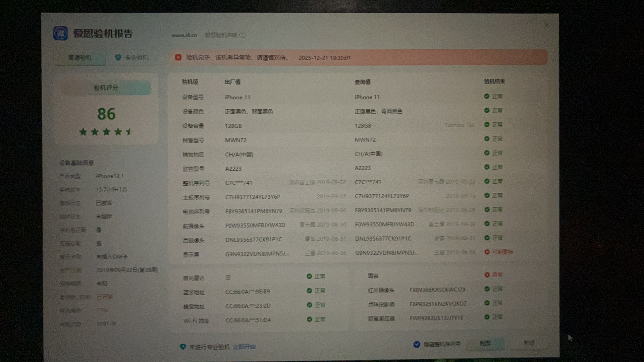The height and width of the screenshot is (362, 644).
Task: Close the report dialog with X
Action: pyautogui.click(x=546, y=25)
